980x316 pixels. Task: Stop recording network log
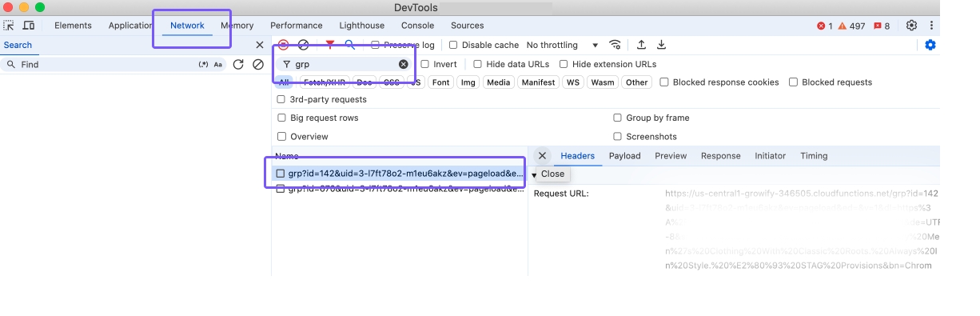(x=284, y=45)
